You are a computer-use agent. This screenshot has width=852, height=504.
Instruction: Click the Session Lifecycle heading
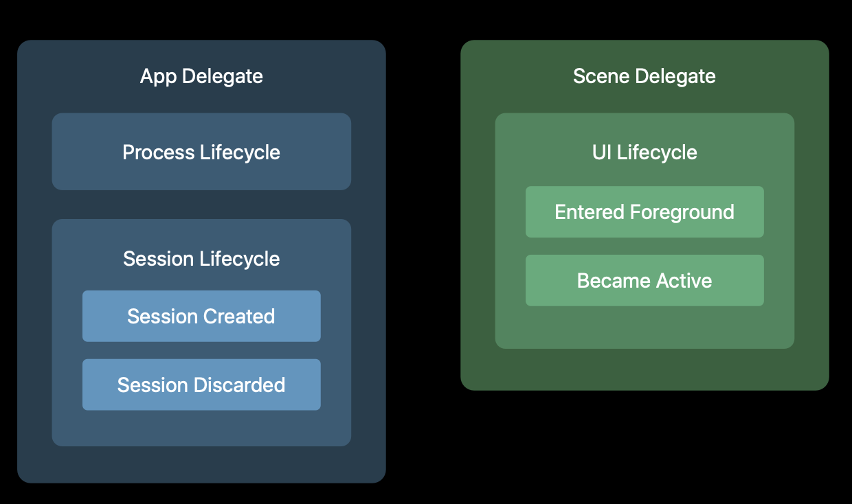tap(201, 259)
